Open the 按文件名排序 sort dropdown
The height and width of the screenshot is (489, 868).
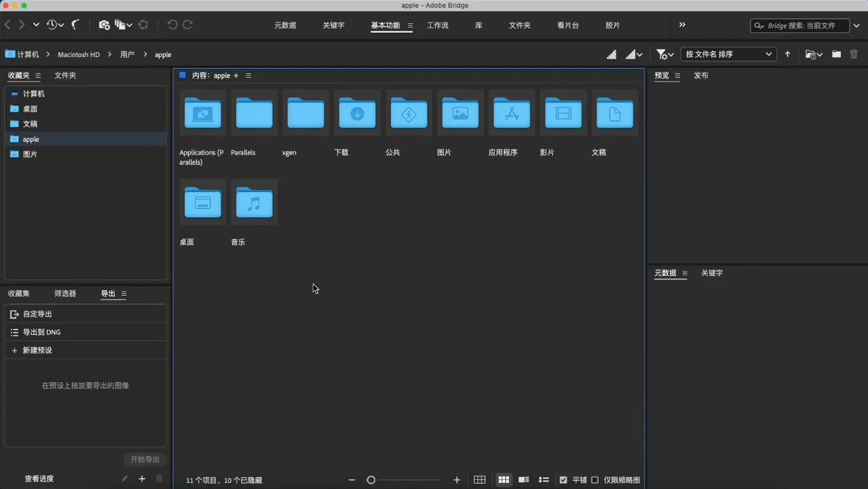(728, 54)
